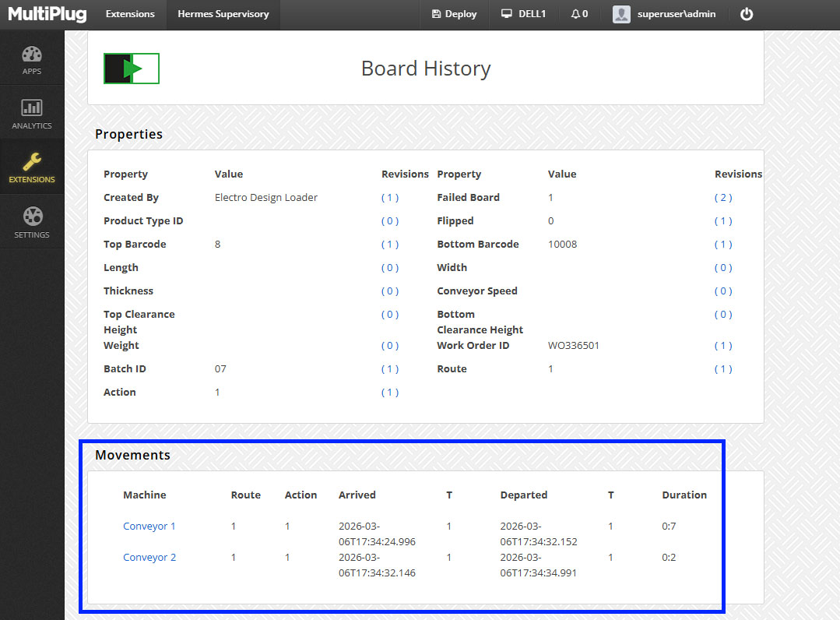Open the Conveyor 1 machine link

(x=149, y=526)
